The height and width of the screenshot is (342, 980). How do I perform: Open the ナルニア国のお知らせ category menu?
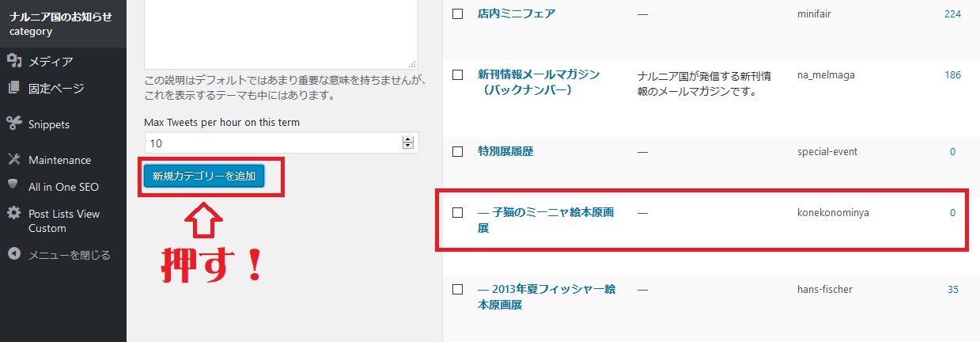[x=61, y=24]
